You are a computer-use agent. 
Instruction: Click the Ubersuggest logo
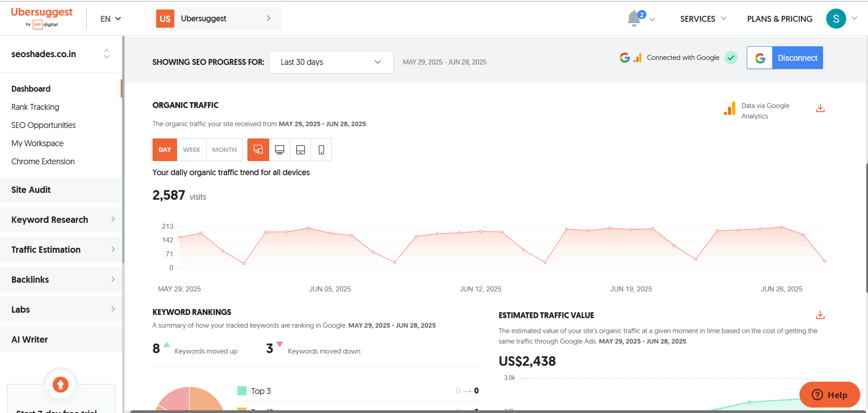pyautogui.click(x=42, y=18)
